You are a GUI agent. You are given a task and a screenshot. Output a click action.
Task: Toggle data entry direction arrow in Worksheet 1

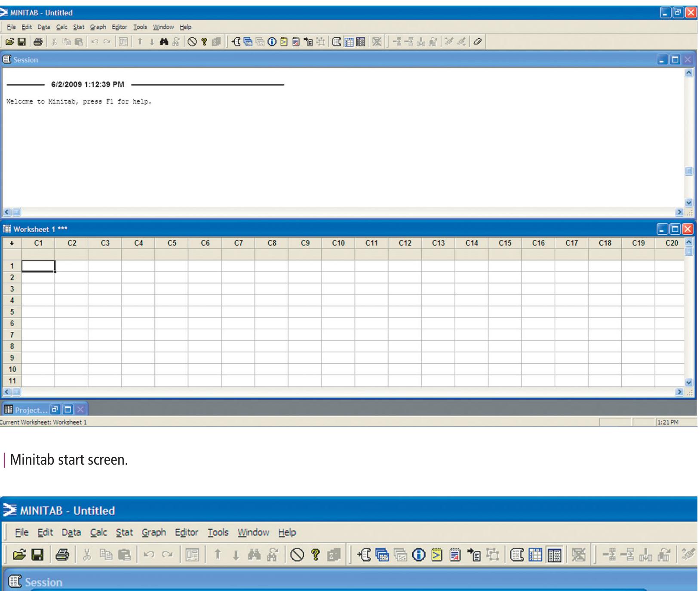[12, 243]
